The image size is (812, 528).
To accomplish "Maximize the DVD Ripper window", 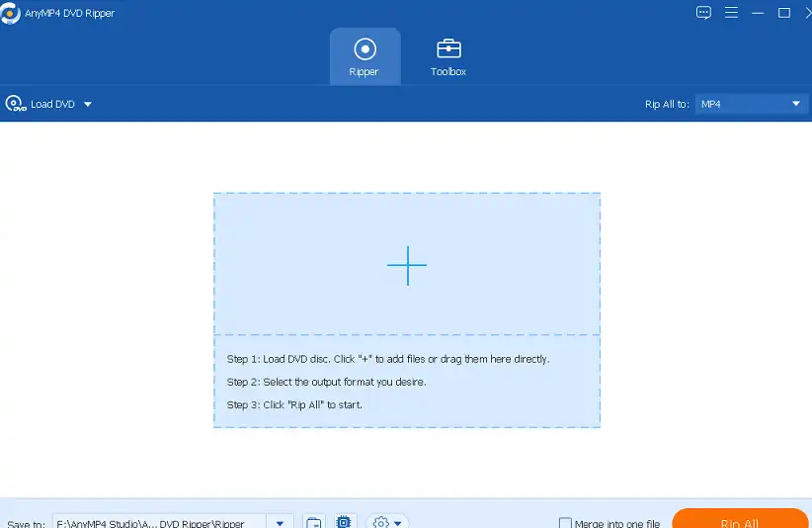I will click(x=784, y=13).
